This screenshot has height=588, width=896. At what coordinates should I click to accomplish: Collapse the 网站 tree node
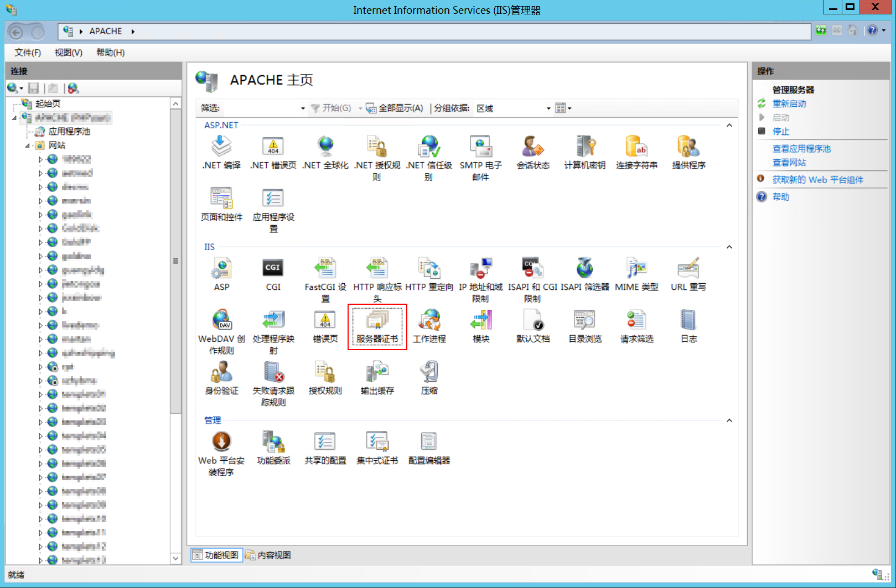[27, 145]
